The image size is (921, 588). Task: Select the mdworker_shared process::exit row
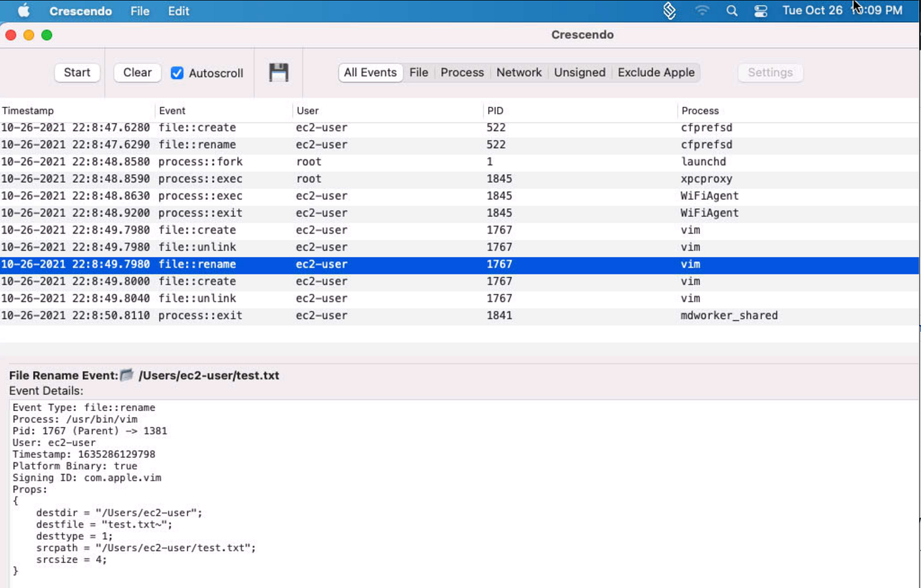pyautogui.click(x=460, y=316)
